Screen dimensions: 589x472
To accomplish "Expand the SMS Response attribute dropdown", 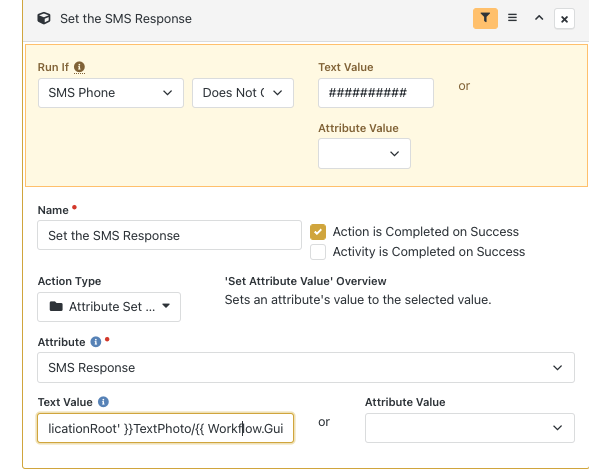I will (306, 368).
